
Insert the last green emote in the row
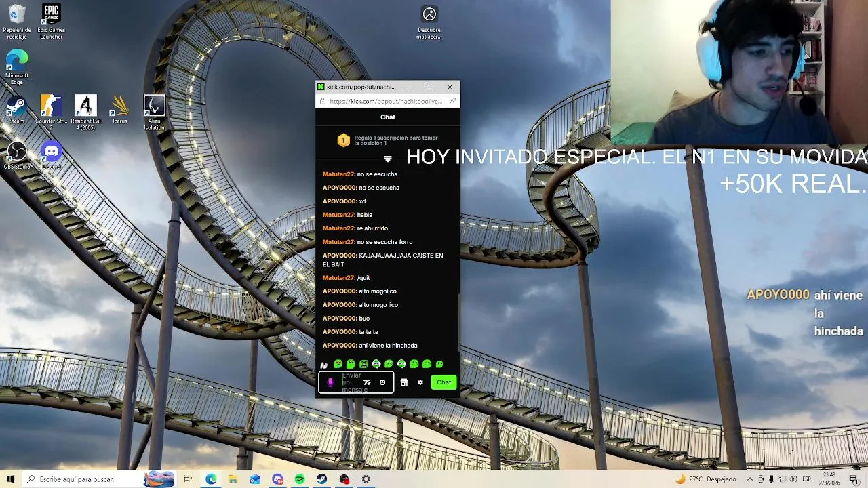coord(439,364)
